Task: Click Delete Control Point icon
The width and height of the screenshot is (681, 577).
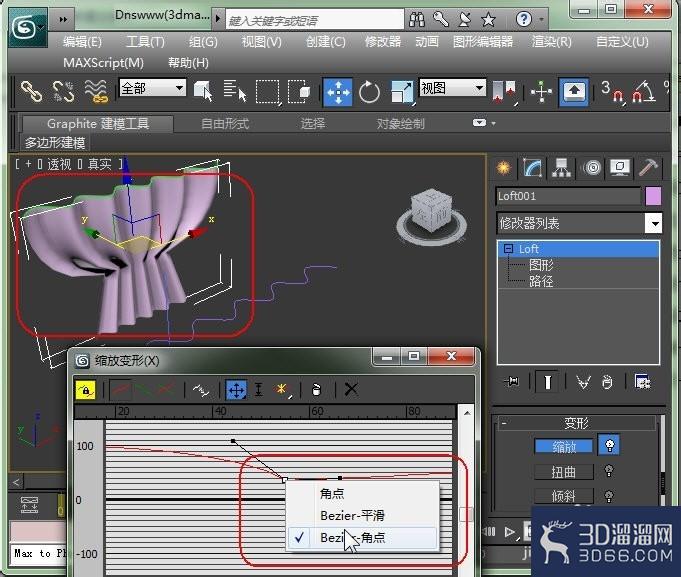Action: (317, 390)
